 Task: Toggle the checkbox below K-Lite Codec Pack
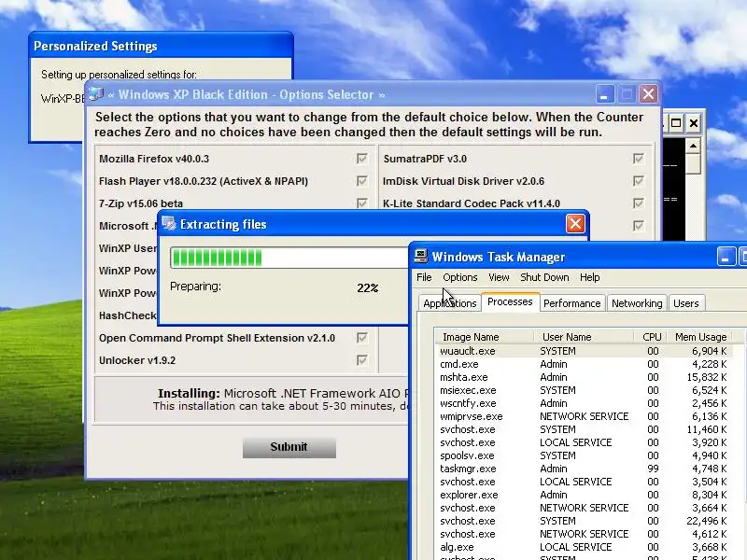(638, 226)
